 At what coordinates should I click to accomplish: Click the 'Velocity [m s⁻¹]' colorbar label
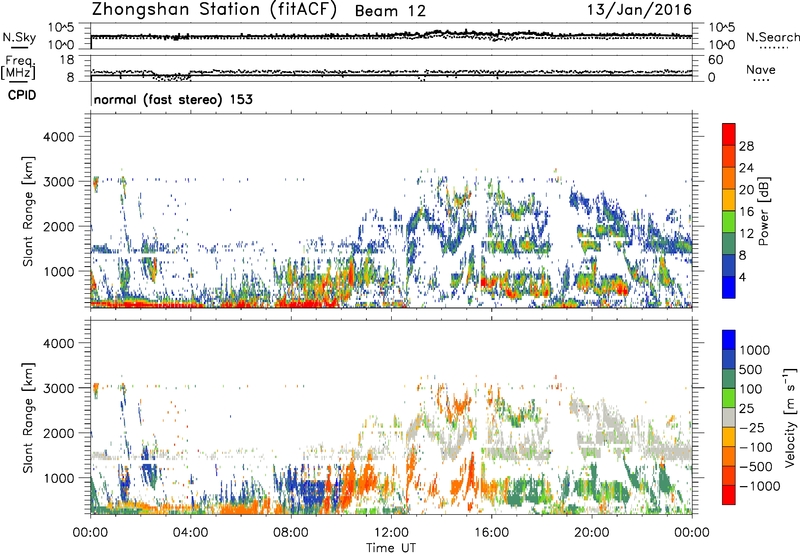(789, 417)
